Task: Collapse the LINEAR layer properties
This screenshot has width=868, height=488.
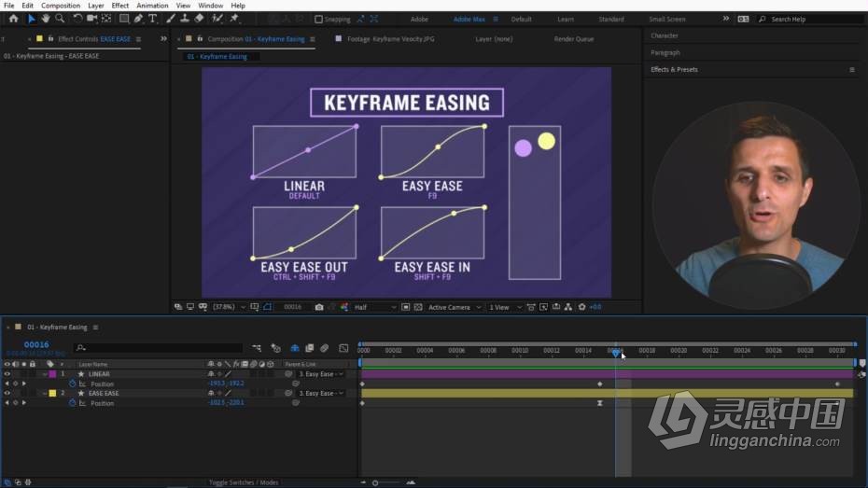Action: point(44,374)
